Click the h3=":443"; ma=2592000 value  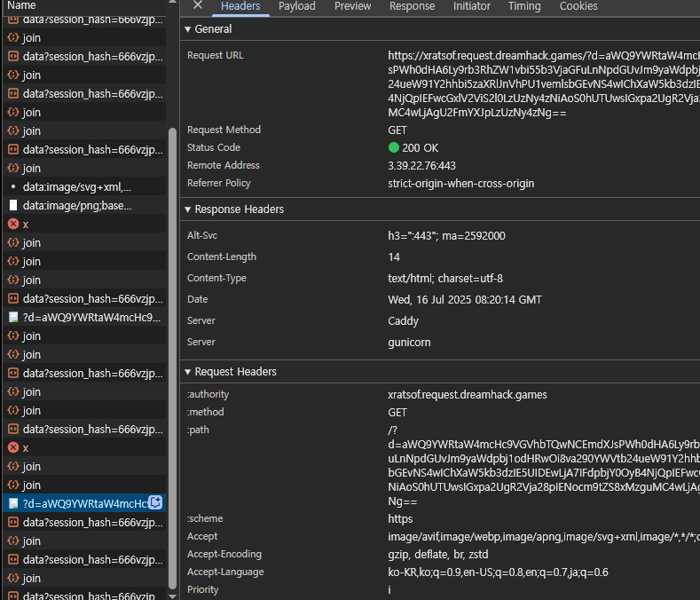[446, 236]
